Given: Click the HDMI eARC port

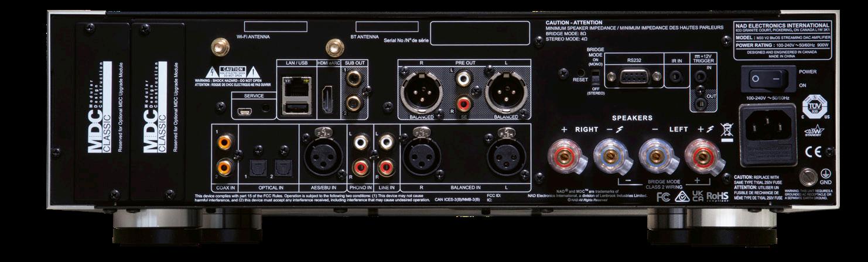Looking at the screenshot, I should click(x=328, y=99).
